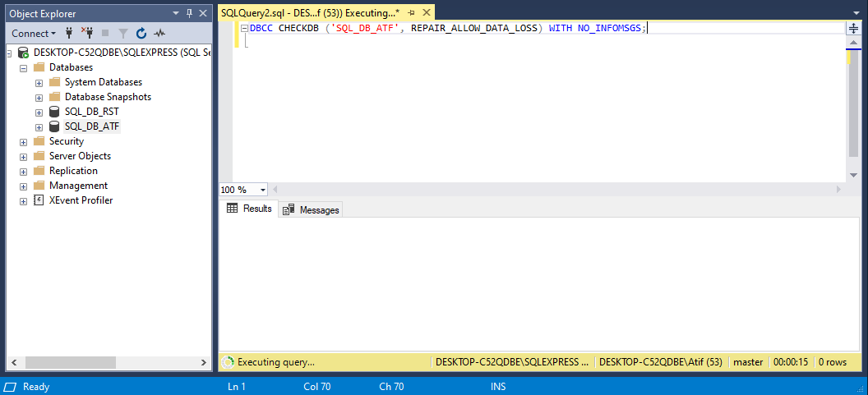Click the XEvent Profiler node icon
This screenshot has height=395, width=868.
[39, 200]
